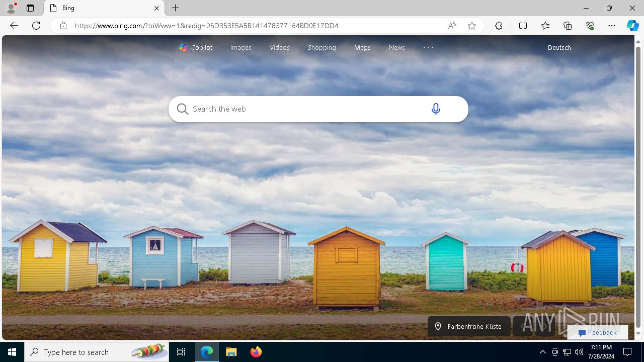Show hidden system tray icons
Screen dimensions: 644x362
pos(542,352)
